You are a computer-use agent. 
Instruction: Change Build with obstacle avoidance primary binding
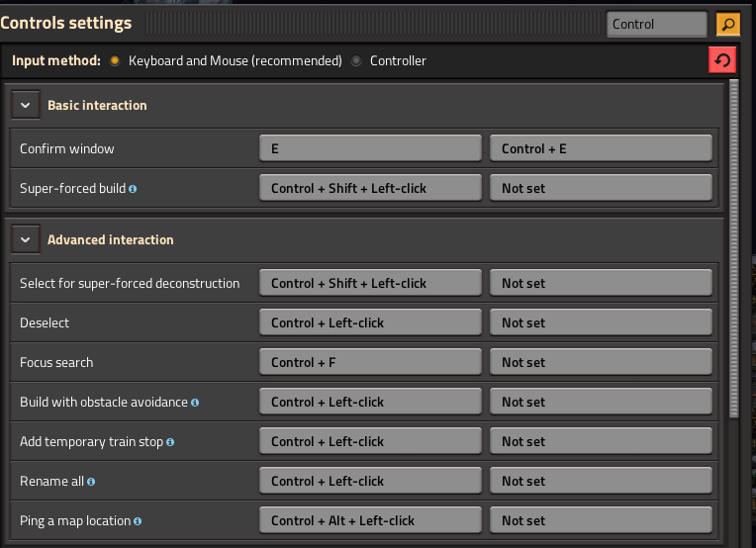click(x=370, y=402)
